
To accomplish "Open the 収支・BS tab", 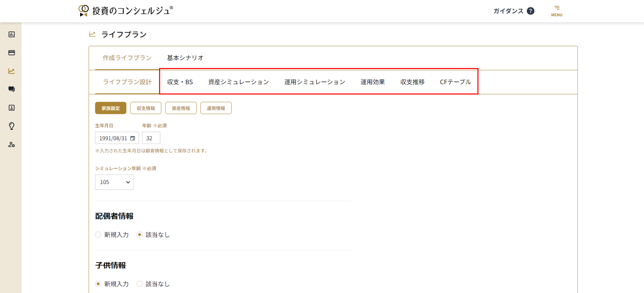I will [180, 82].
